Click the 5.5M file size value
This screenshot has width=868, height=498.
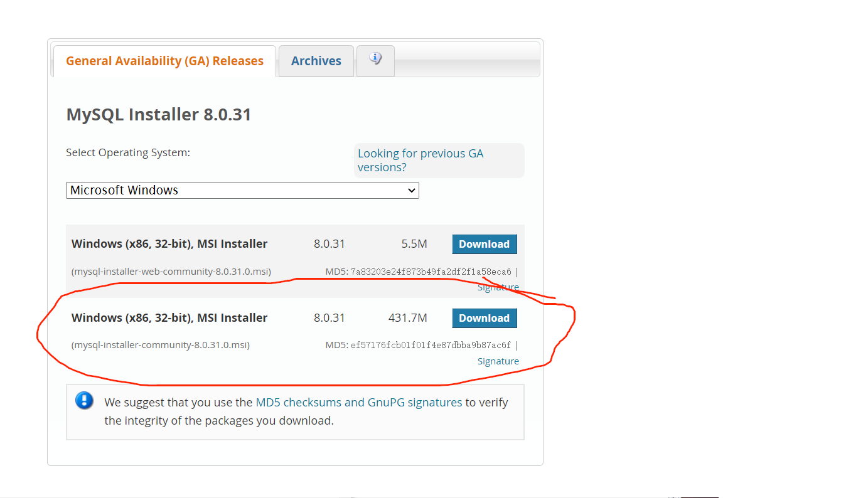pos(414,244)
